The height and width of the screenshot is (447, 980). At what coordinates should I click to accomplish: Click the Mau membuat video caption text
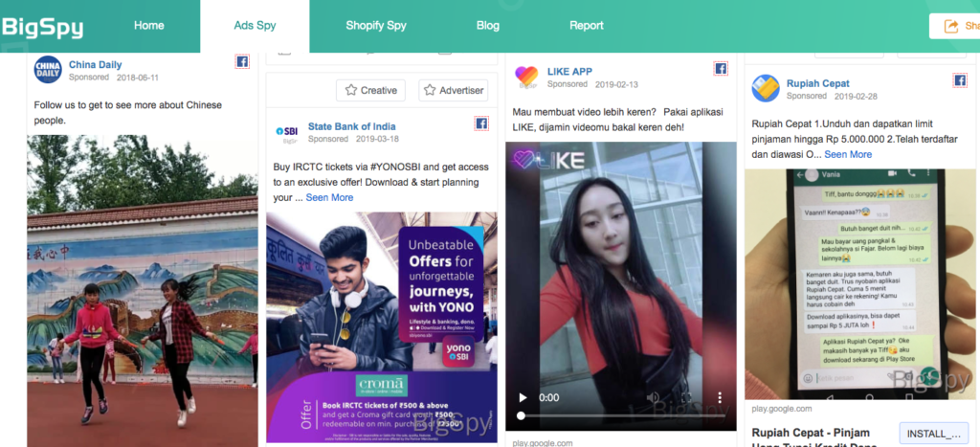(x=617, y=120)
